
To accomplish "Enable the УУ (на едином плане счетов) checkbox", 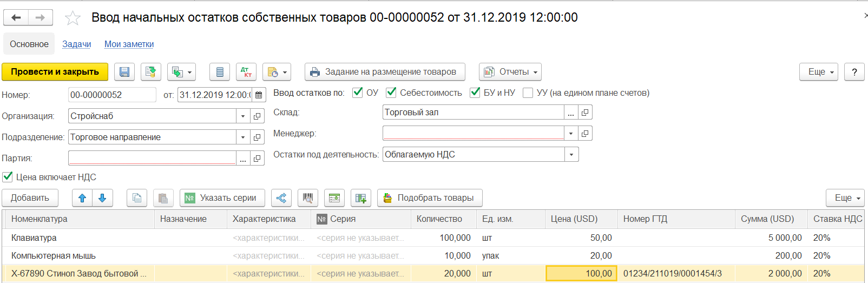I will [x=528, y=93].
